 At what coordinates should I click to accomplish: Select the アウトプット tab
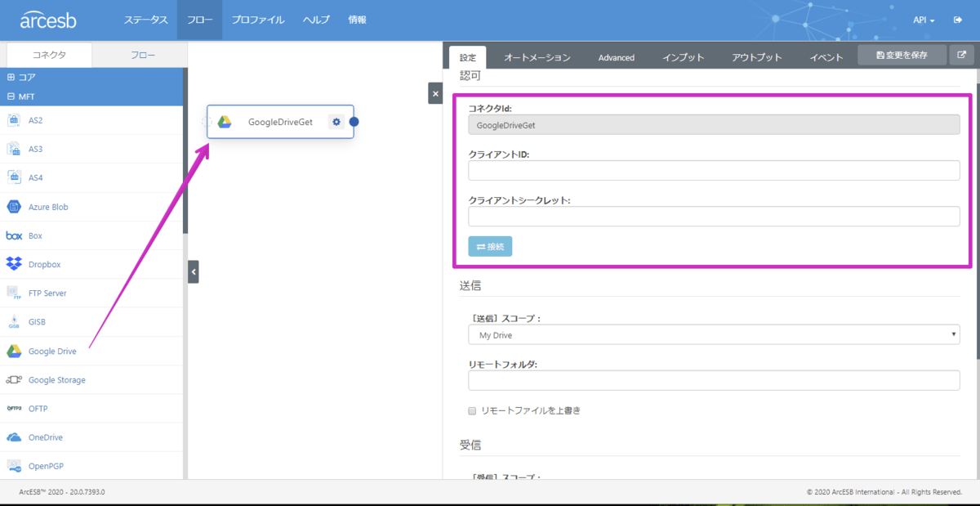pos(756,57)
